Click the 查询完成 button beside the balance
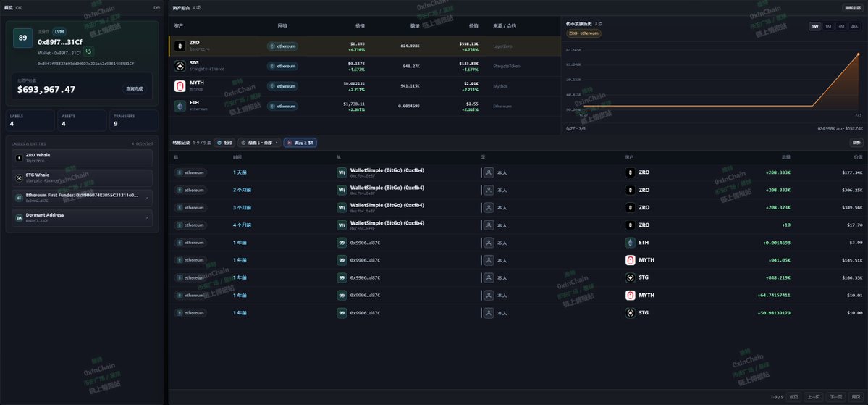 tap(135, 89)
